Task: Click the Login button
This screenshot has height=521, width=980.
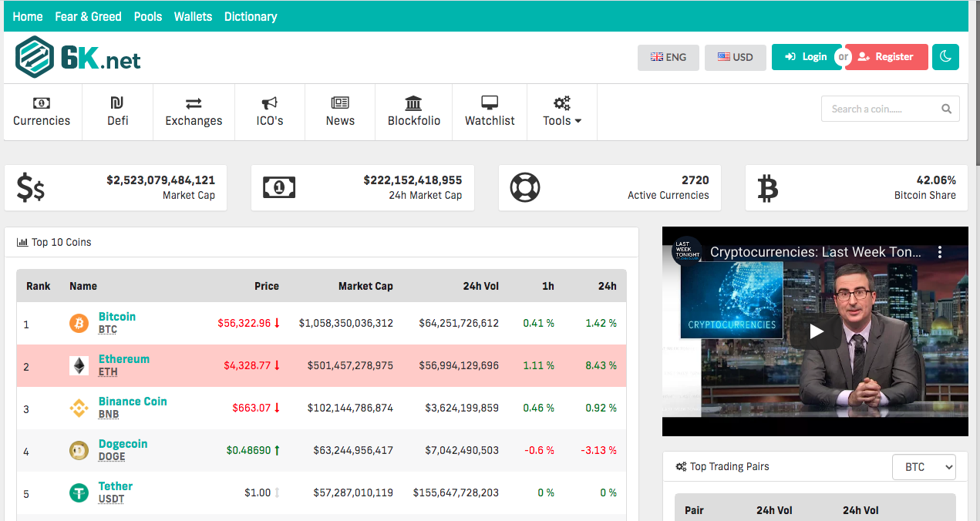Action: coord(806,57)
